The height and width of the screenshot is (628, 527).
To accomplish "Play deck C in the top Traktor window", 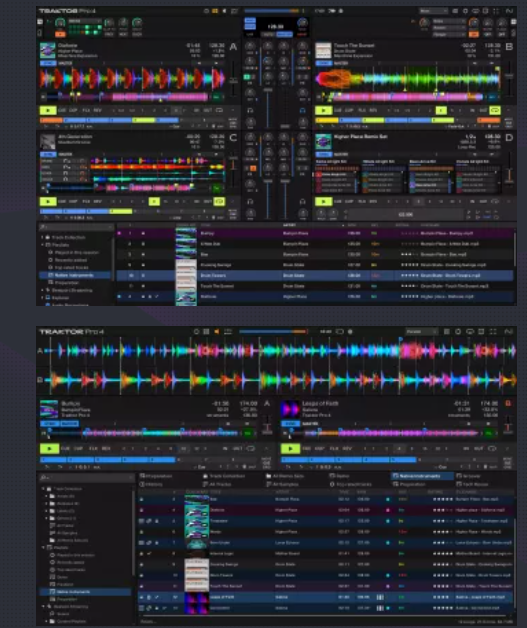I will pyautogui.click(x=48, y=201).
